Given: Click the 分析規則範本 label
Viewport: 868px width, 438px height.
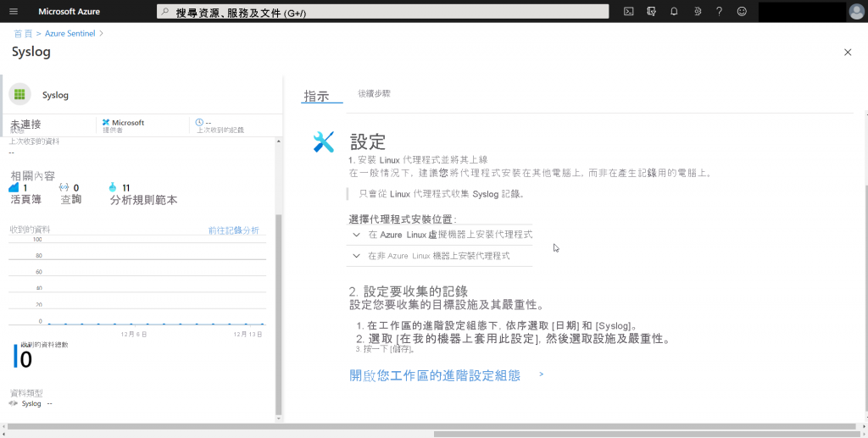Looking at the screenshot, I should 143,200.
